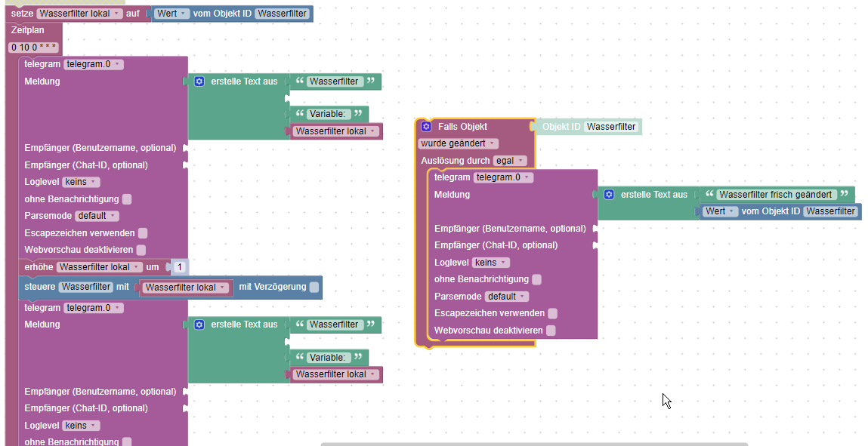Enable 'mit Verzögerung' on steuere block
Screen dimensions: 868x446
pyautogui.click(x=314, y=287)
